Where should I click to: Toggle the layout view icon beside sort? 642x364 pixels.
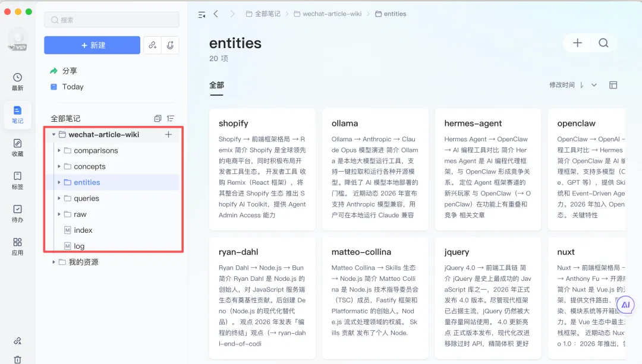613,86
